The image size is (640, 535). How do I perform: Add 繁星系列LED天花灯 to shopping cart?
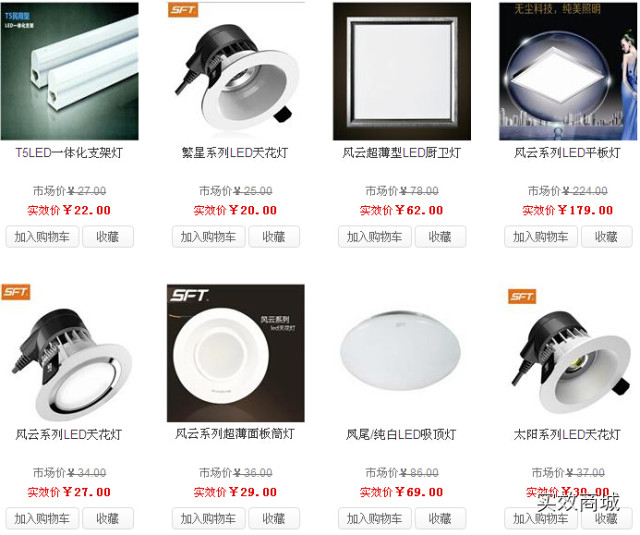click(208, 237)
